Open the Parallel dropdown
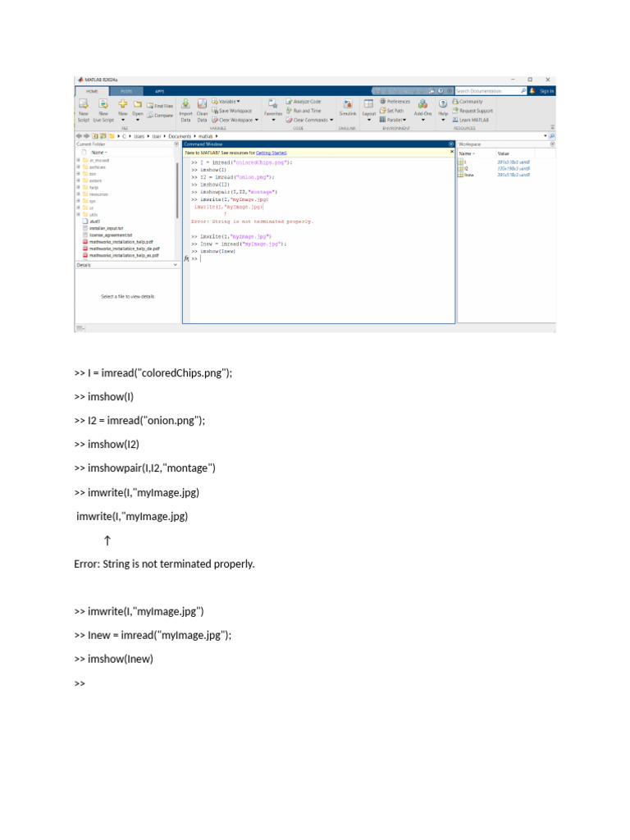The image size is (630, 840). coord(393,120)
